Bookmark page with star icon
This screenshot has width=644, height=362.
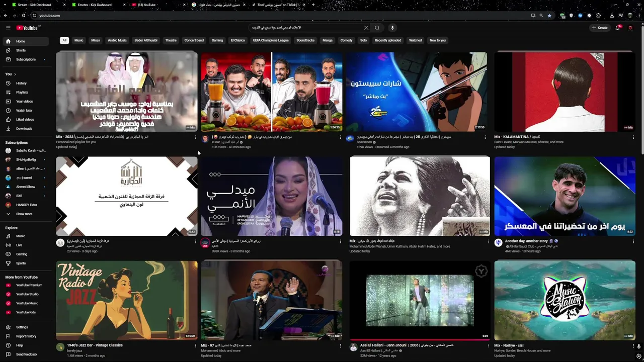(x=549, y=16)
